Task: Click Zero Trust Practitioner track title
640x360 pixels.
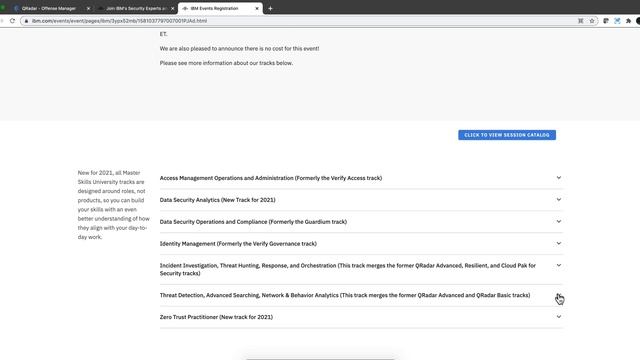Action: pyautogui.click(x=216, y=317)
